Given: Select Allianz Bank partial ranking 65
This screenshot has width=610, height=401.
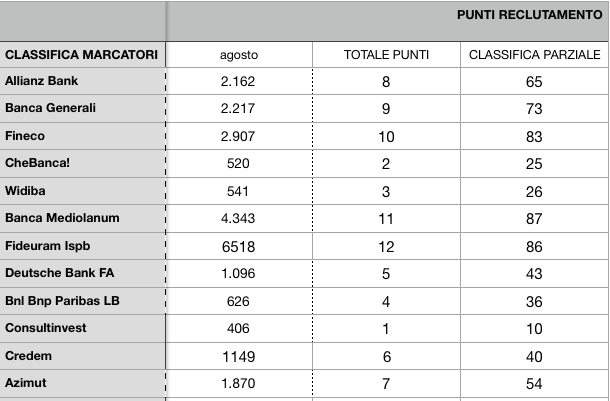Looking at the screenshot, I should coord(535,81).
